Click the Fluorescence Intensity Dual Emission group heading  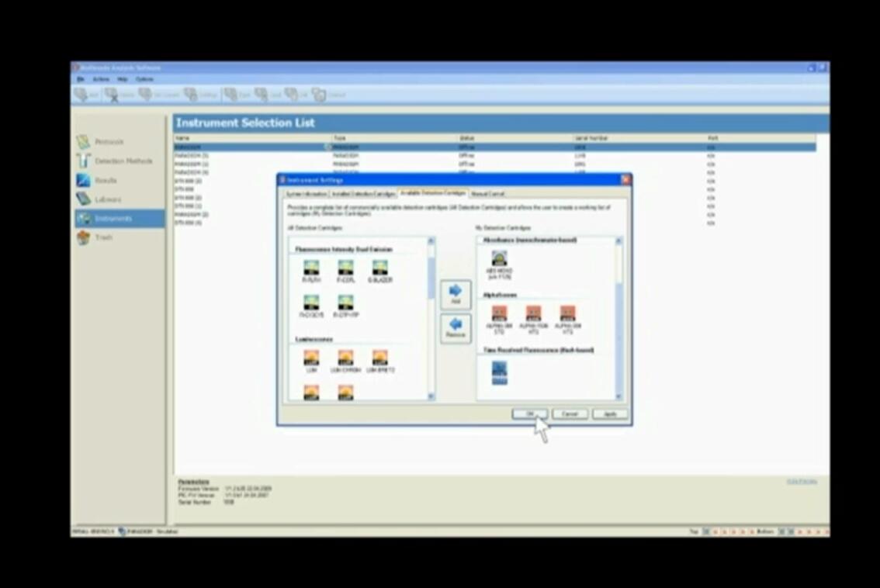(344, 249)
